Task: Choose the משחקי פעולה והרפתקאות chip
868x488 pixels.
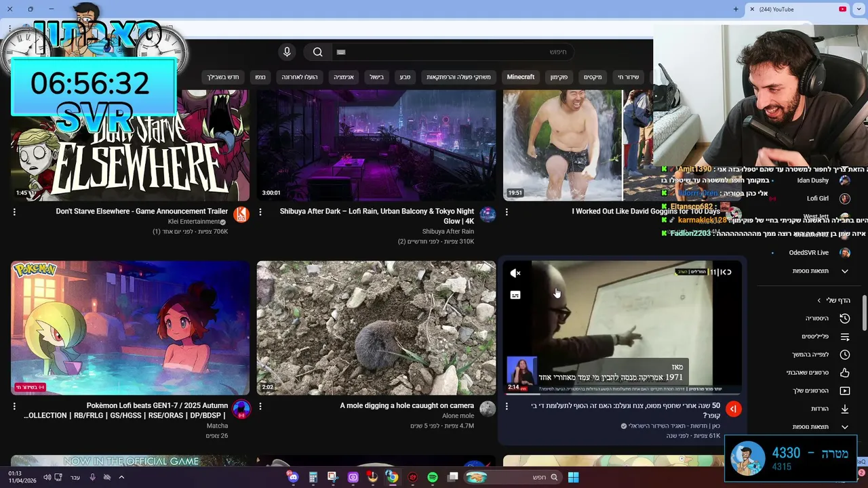Action: point(458,77)
